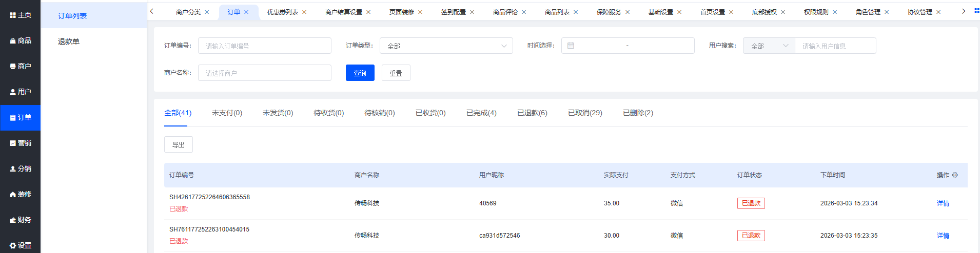
Task: Go to 主页 in the sidebar
Action: point(21,15)
